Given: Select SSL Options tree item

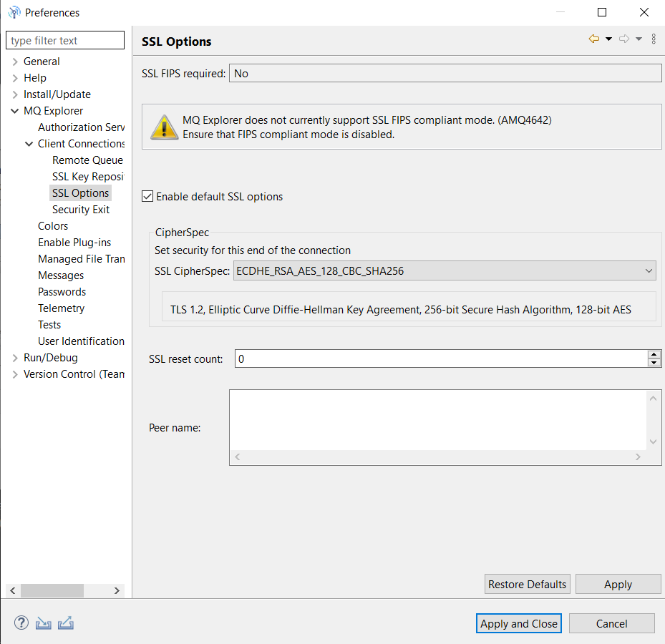Looking at the screenshot, I should [x=81, y=193].
